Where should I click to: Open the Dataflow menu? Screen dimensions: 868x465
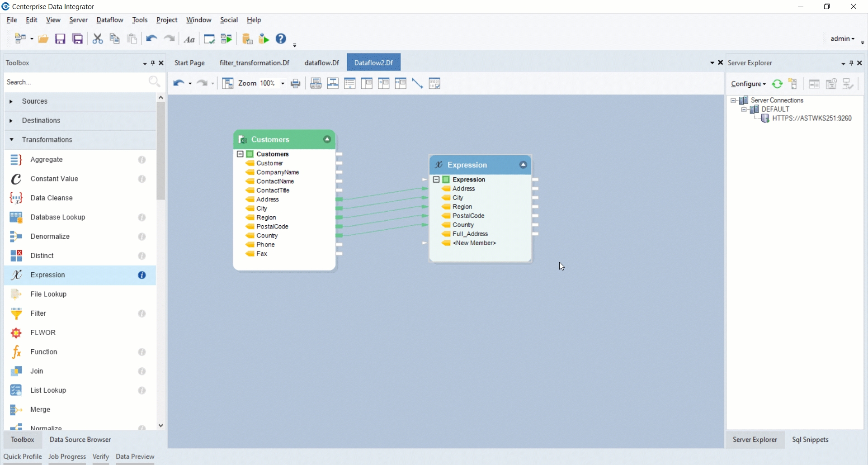click(110, 20)
